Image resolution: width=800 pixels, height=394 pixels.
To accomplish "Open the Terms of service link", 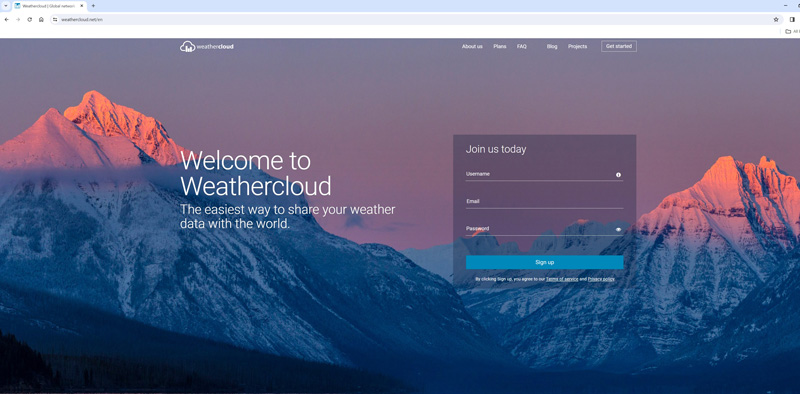I will (562, 279).
